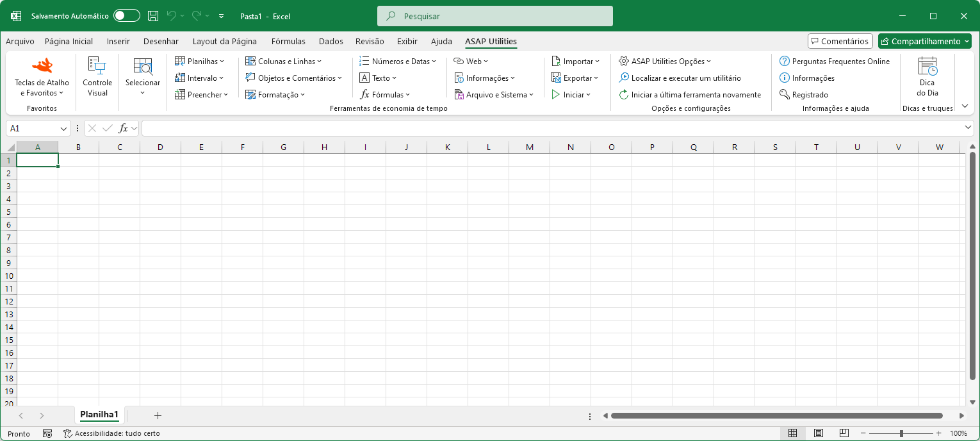The width and height of the screenshot is (980, 441).
Task: Select the Planilha1 sheet tab
Action: pyautogui.click(x=99, y=415)
